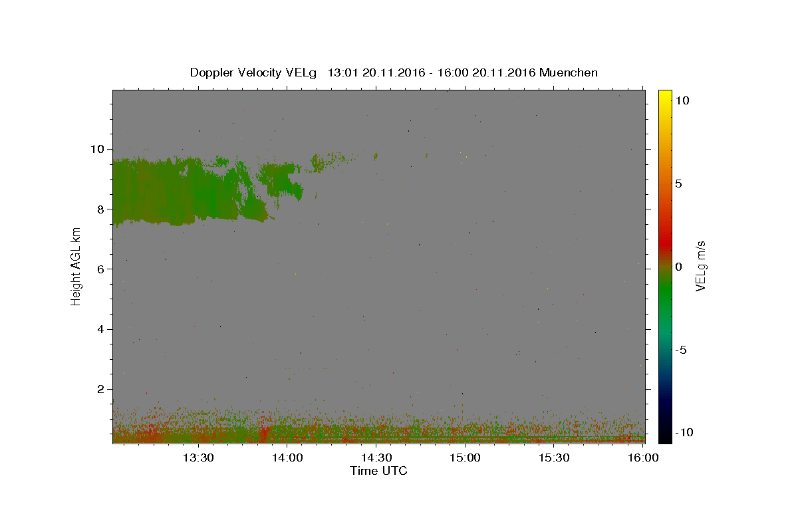Click the Height AGL km axis title
798x532 pixels.
76,266
